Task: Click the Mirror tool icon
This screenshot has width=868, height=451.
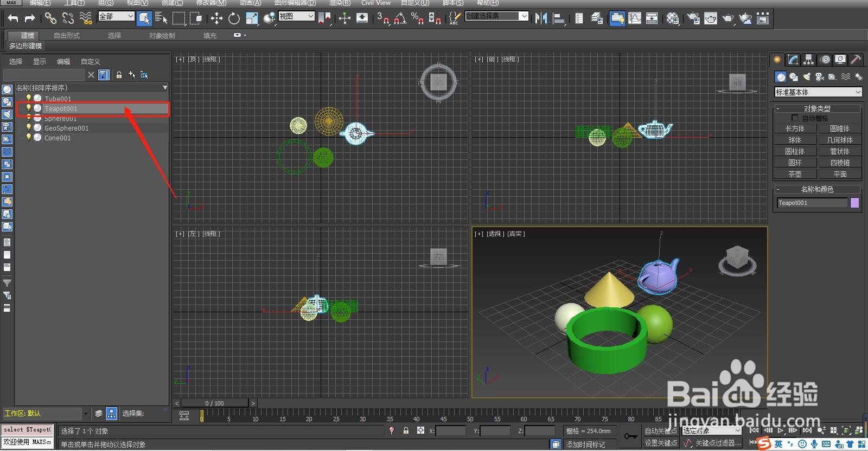Action: point(541,18)
